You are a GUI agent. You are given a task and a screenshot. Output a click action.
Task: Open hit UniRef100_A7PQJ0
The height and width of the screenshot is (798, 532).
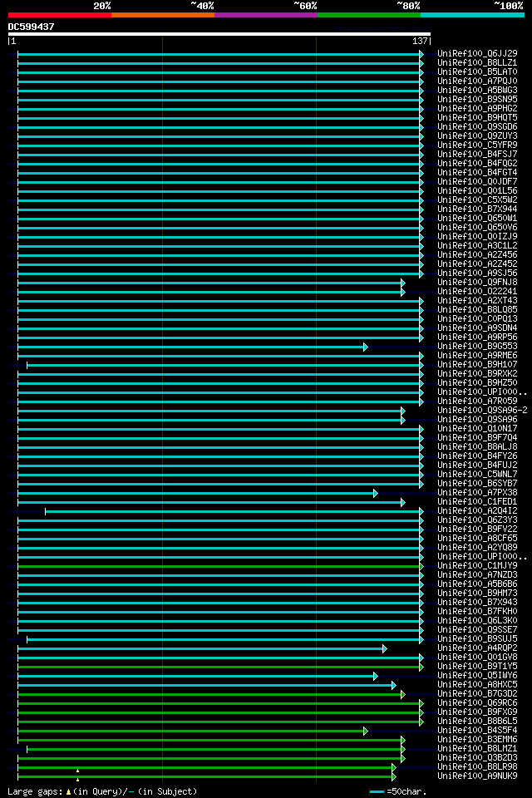pyautogui.click(x=477, y=81)
